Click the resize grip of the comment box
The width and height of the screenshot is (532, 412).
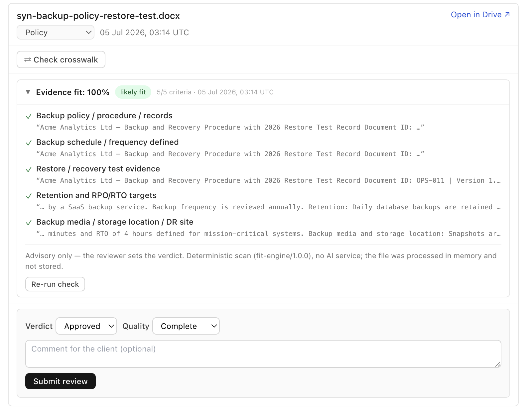[497, 364]
